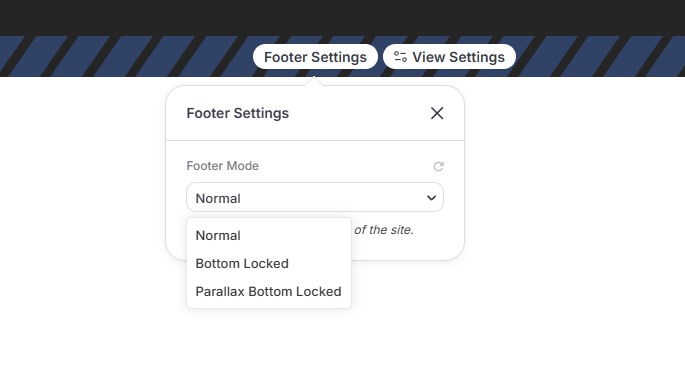685x392 pixels.
Task: Click the Footer Settings pill button
Action: pos(315,57)
